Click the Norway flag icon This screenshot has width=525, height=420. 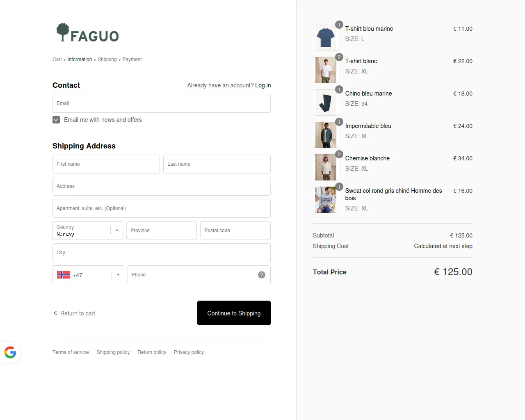click(64, 275)
